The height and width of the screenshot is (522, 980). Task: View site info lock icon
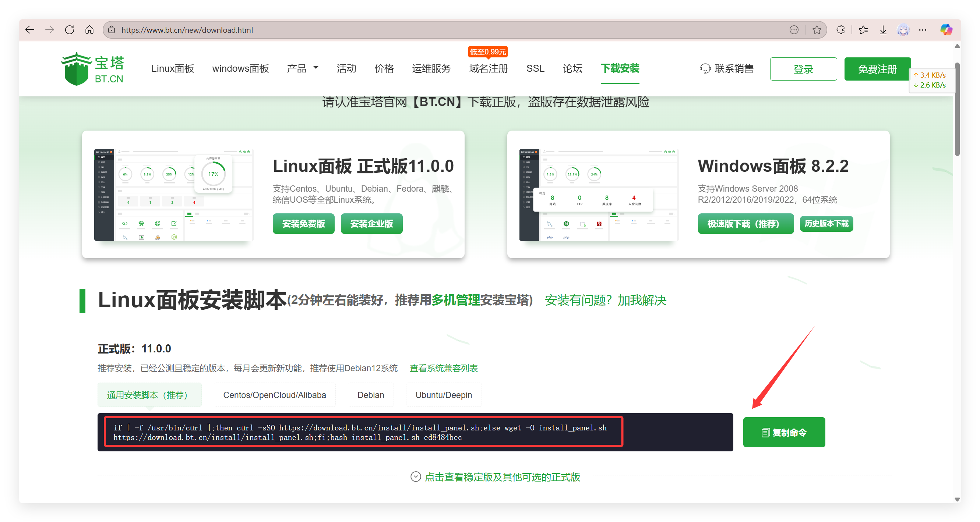tap(112, 30)
